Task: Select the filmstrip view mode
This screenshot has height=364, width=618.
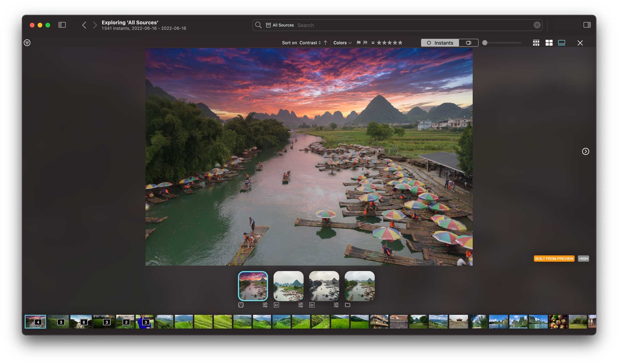Action: (x=562, y=43)
